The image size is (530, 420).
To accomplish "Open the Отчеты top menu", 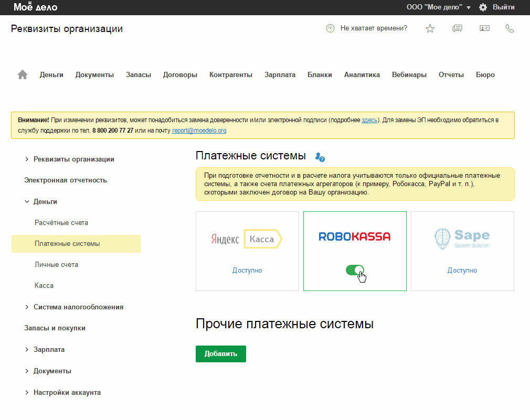I will 451,75.
